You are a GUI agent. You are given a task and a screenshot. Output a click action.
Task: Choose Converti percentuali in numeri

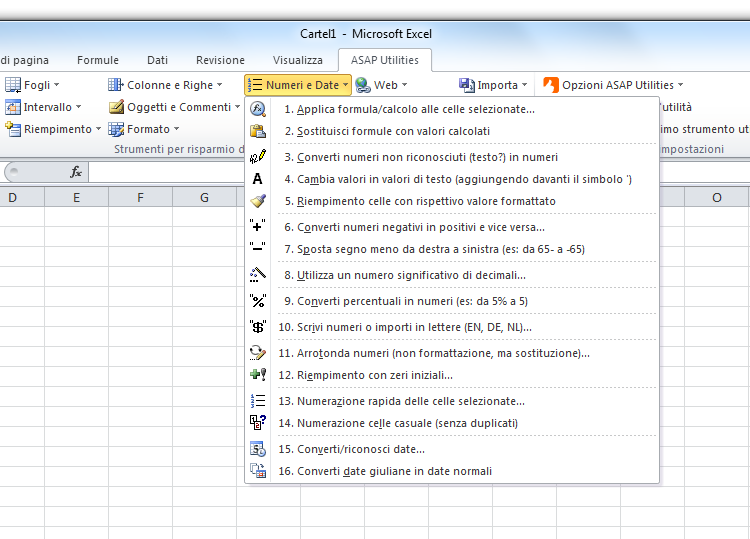[x=452, y=301]
